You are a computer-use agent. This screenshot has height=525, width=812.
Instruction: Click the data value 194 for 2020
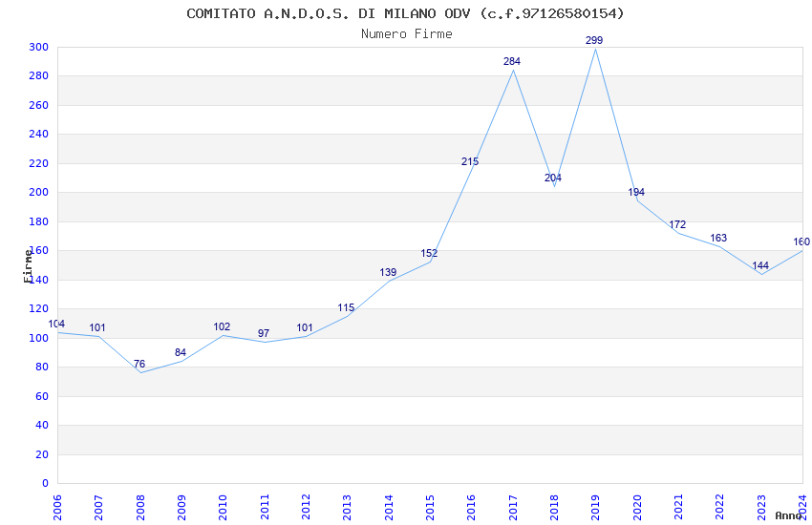pyautogui.click(x=636, y=192)
